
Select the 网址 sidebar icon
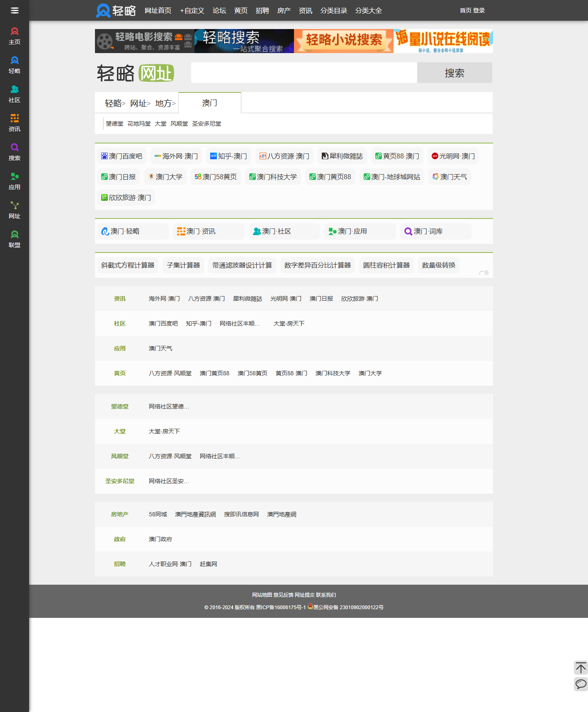[15, 210]
